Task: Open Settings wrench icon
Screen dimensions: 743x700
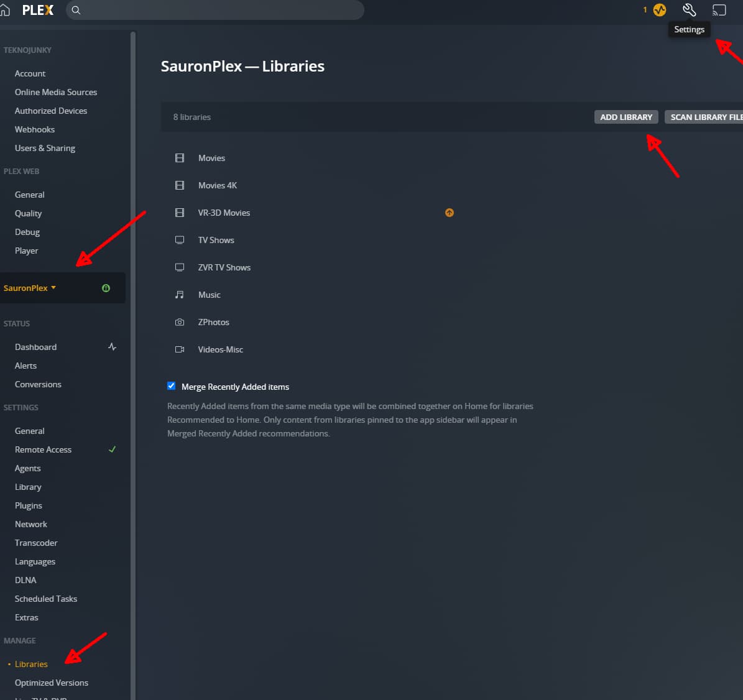Action: 689,10
